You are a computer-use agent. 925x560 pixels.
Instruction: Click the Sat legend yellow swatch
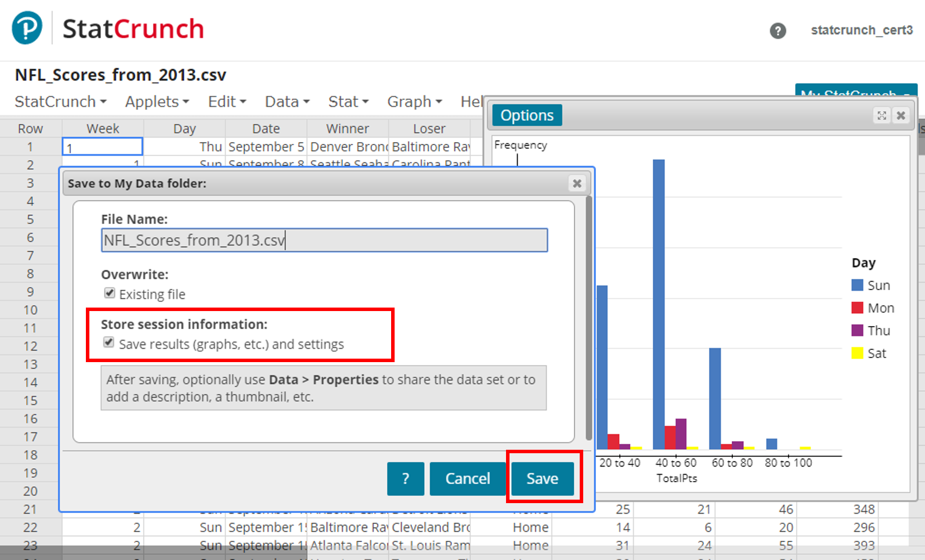[x=857, y=353]
